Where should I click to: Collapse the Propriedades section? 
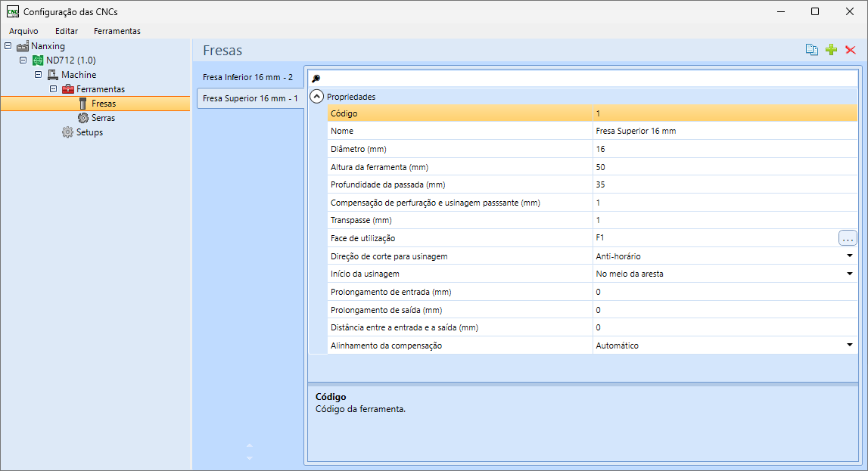316,97
